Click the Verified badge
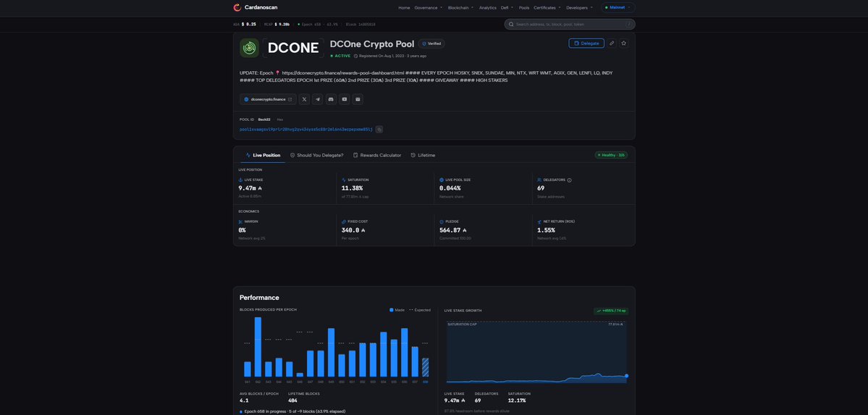The width and height of the screenshot is (868, 415). pyautogui.click(x=431, y=43)
